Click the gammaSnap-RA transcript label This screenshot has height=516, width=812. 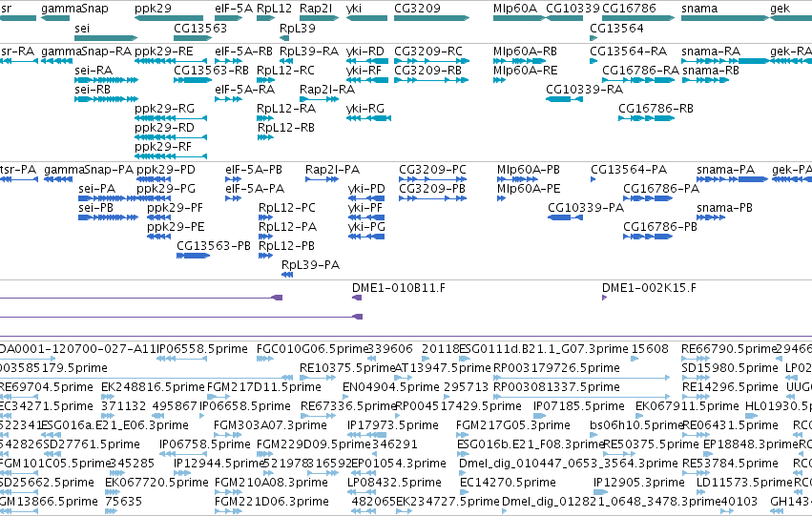(x=86, y=52)
